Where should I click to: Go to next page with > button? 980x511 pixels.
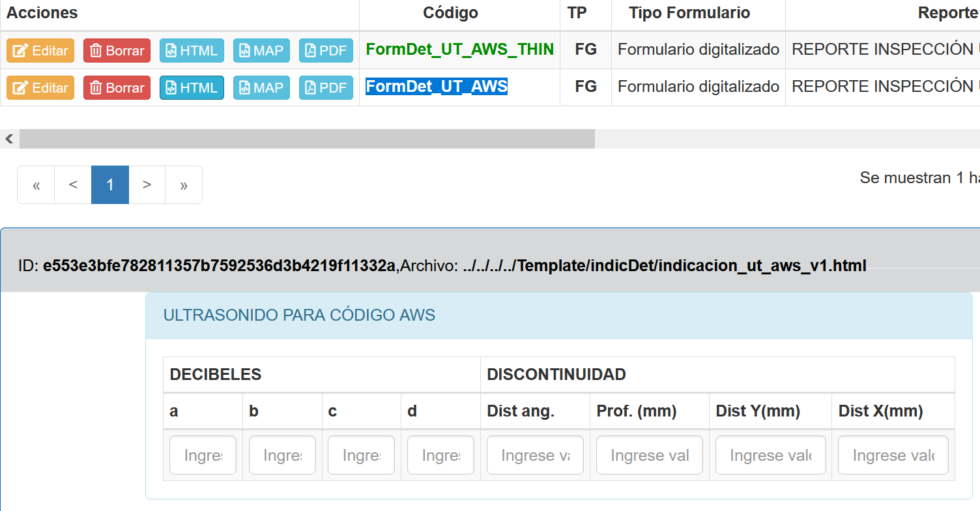click(147, 185)
